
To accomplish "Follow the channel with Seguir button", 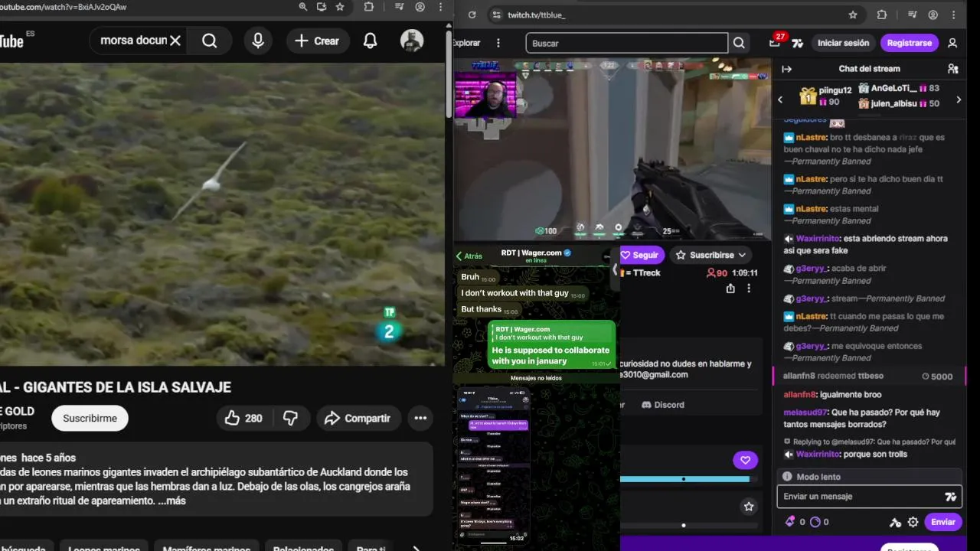I will coord(642,255).
